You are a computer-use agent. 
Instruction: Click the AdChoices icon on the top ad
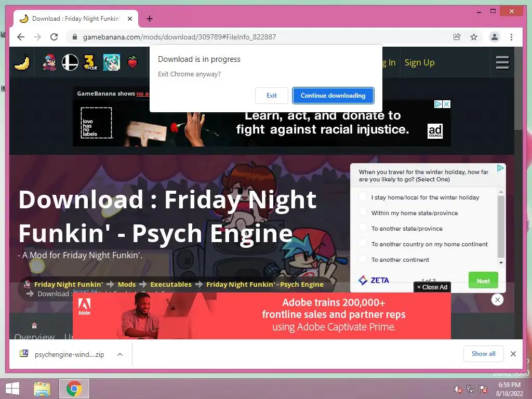tap(438, 104)
